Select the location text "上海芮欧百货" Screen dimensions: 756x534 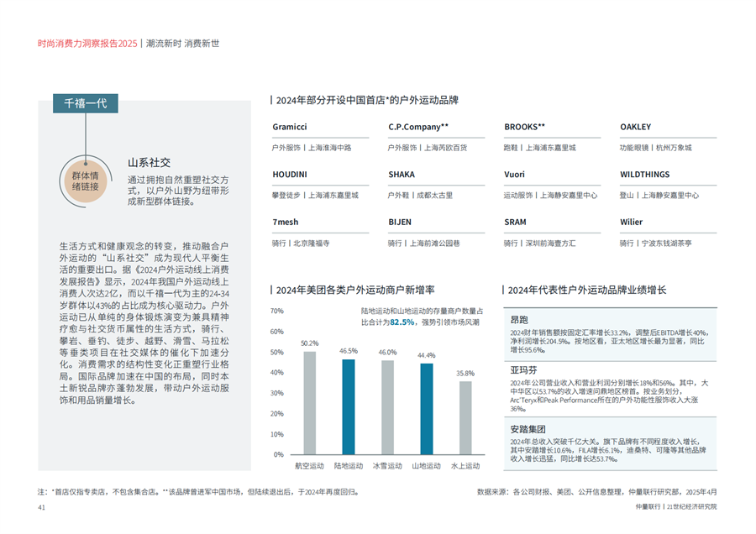[x=446, y=148]
